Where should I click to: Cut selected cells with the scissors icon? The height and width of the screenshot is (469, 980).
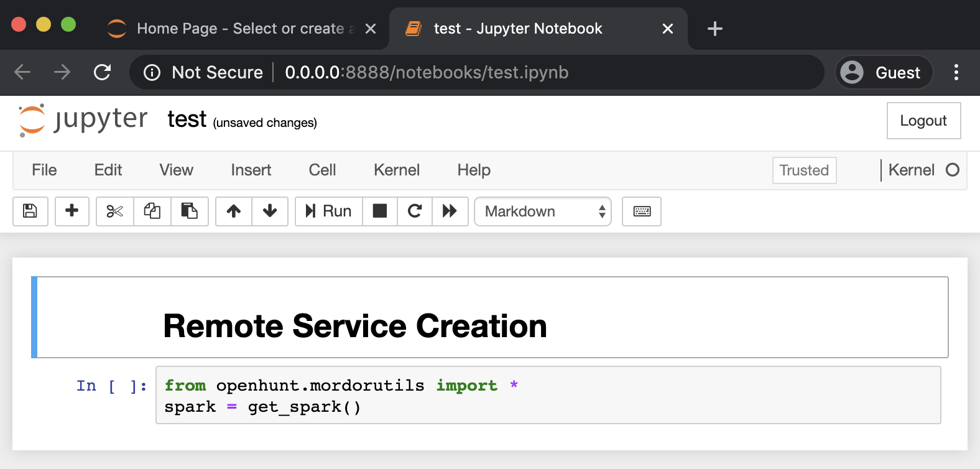(115, 211)
